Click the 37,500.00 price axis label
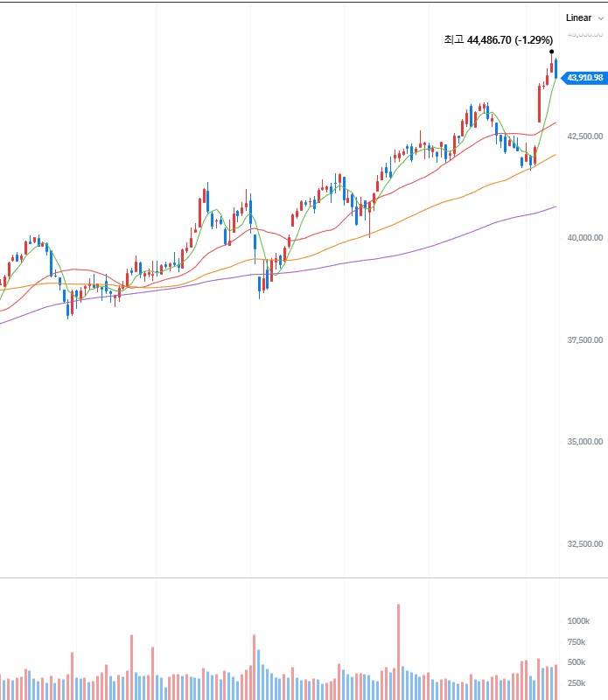This screenshot has height=700, width=608. (585, 339)
